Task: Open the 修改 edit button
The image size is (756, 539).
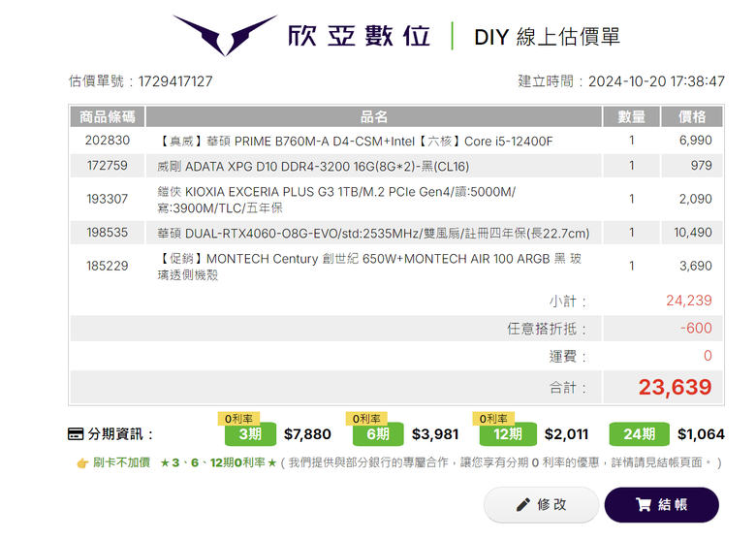Action: 541,505
